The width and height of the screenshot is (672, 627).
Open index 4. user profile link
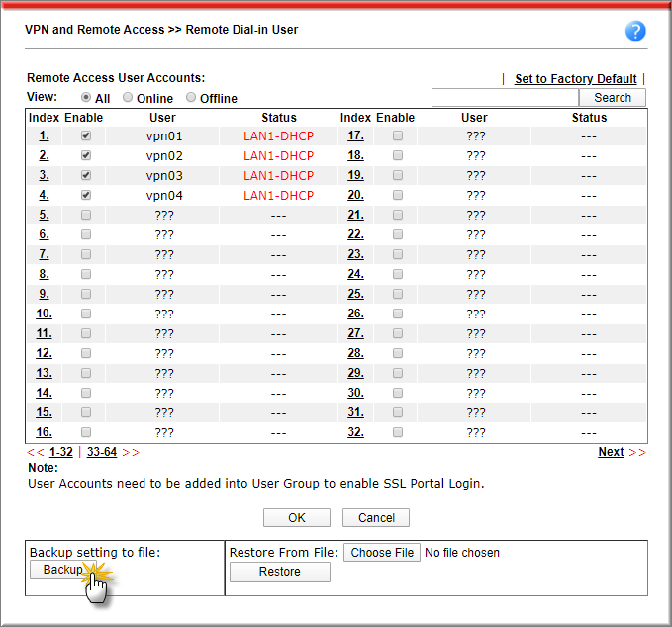tap(45, 195)
